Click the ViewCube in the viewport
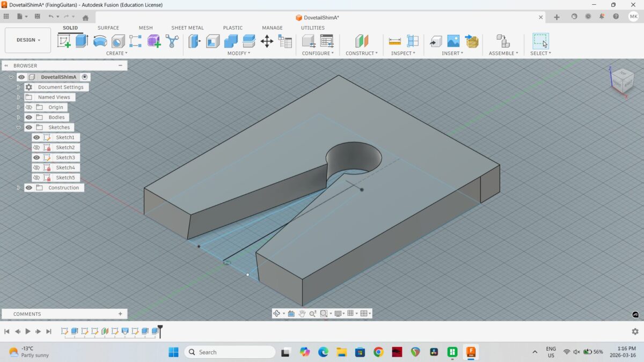This screenshot has width=644, height=362. point(622,79)
